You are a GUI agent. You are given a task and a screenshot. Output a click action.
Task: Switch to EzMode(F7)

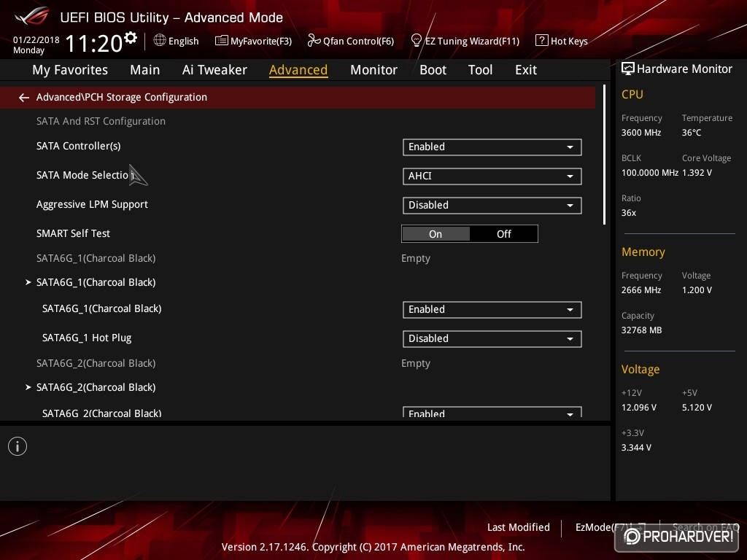[604, 527]
